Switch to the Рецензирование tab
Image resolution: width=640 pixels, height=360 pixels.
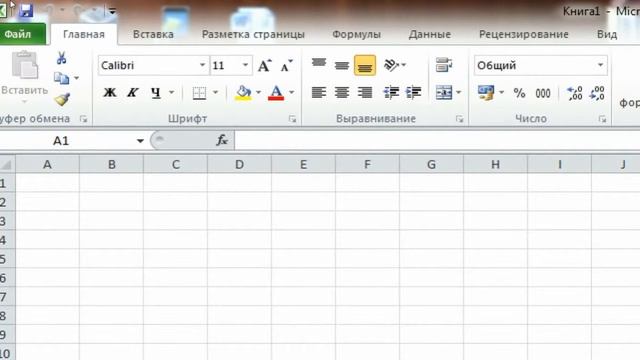[x=524, y=34]
